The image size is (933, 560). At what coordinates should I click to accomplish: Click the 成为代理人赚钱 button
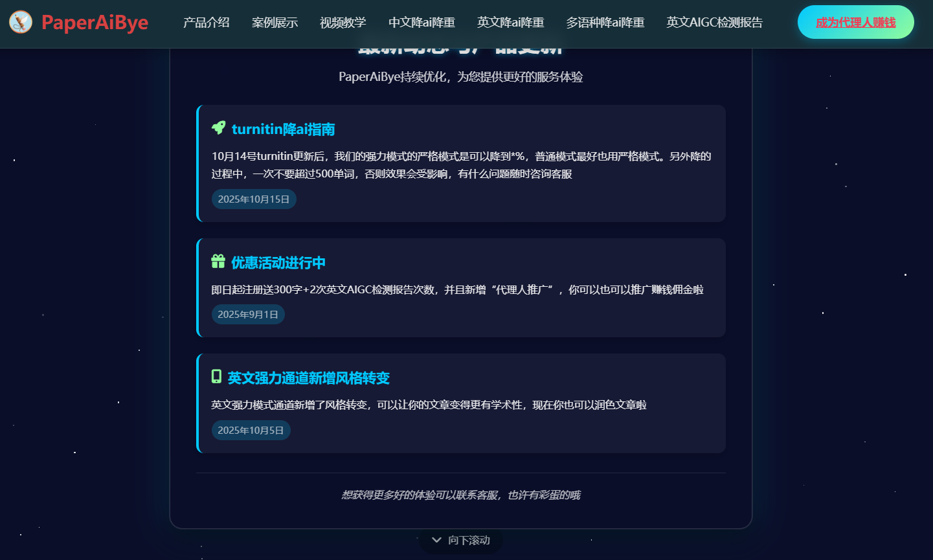855,23
